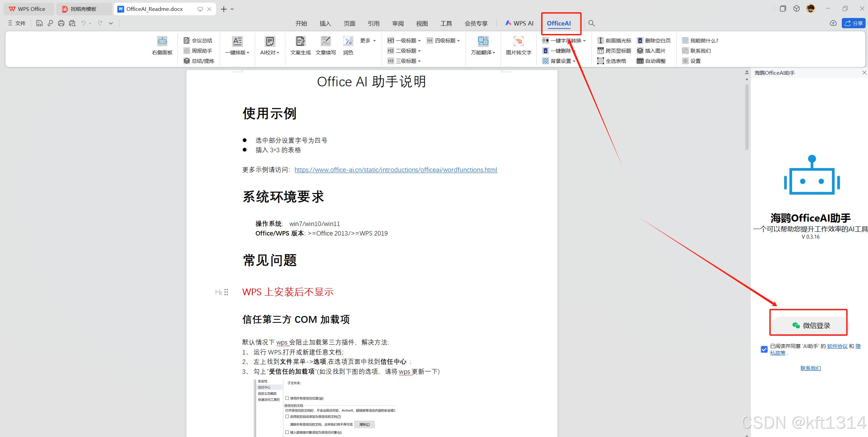Open the WPS AI tab
The width and height of the screenshot is (868, 437).
(x=519, y=23)
